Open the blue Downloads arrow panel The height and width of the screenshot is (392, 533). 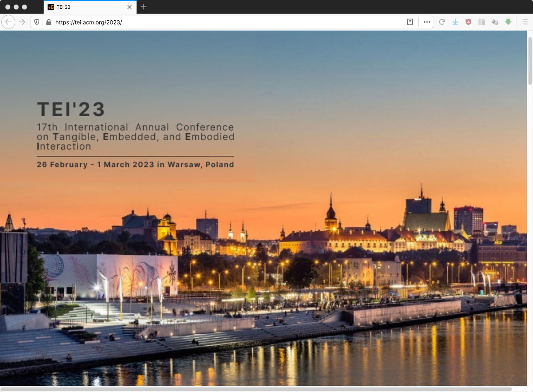click(455, 22)
